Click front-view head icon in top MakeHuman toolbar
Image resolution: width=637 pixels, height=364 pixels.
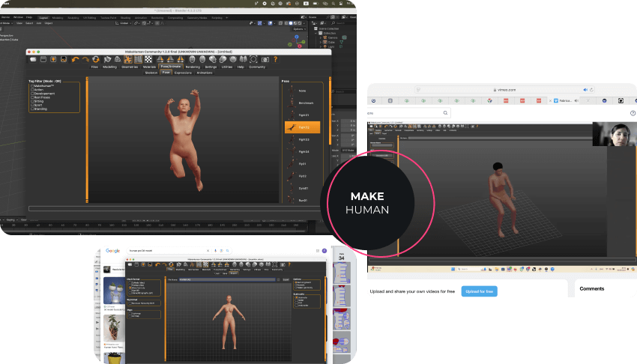point(192,60)
